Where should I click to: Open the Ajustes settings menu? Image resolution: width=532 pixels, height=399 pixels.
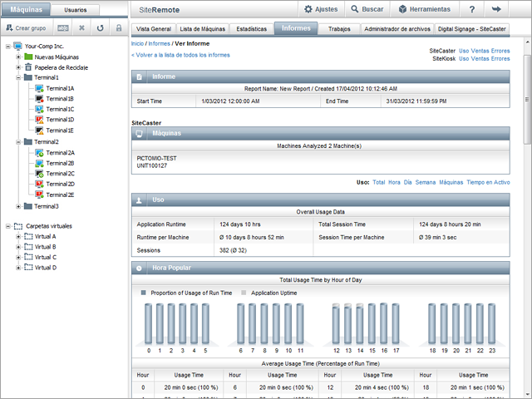(x=320, y=9)
